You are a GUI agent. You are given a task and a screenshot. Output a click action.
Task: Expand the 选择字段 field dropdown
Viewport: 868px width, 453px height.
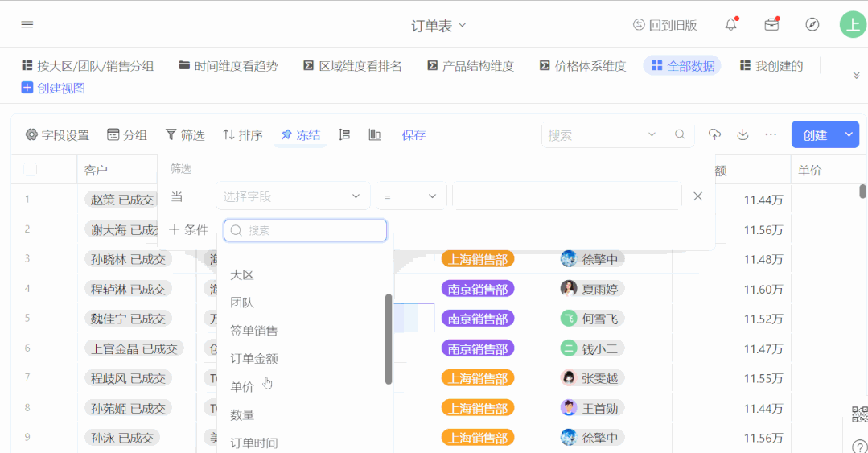pos(292,196)
